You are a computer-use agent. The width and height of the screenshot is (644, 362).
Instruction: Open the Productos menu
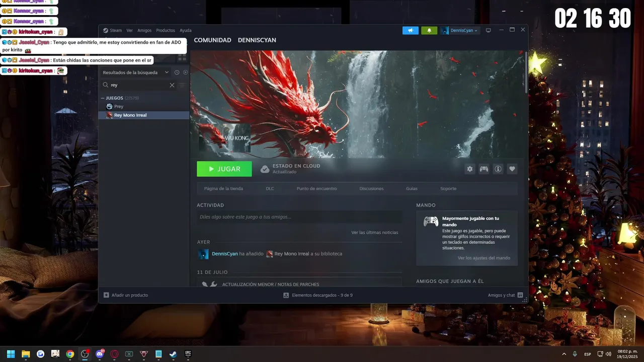[x=166, y=30]
